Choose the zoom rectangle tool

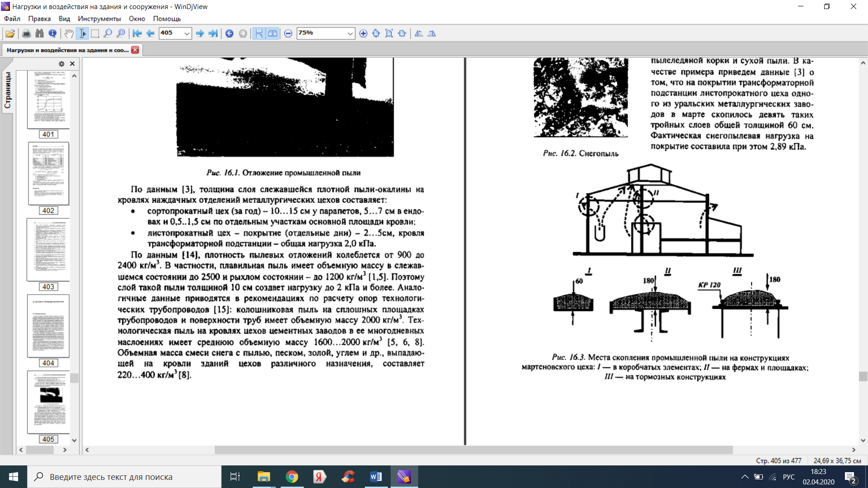coord(121,33)
